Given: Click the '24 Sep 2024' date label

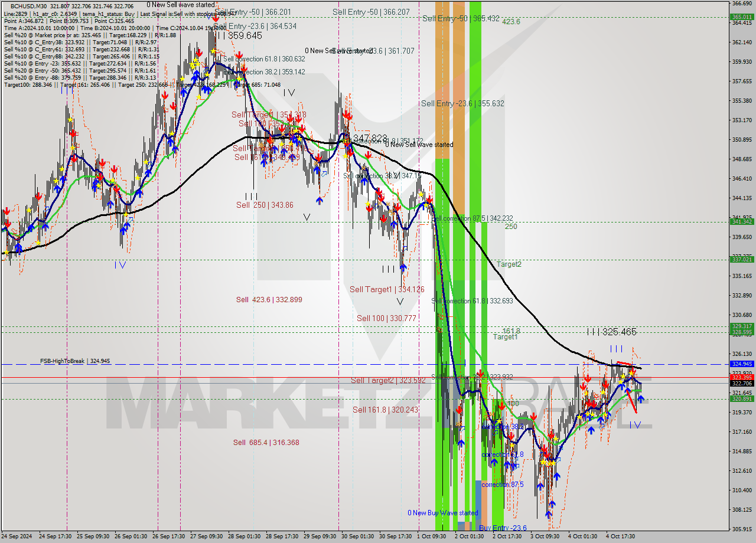Looking at the screenshot, I should [17, 537].
